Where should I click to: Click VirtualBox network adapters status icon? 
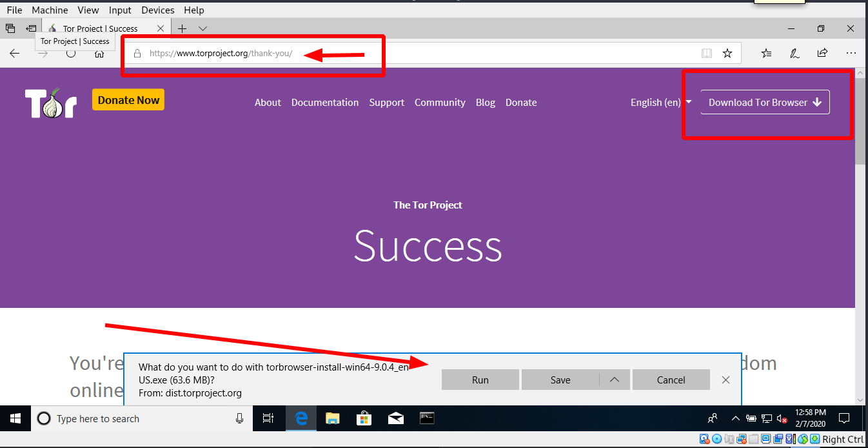tap(741, 439)
